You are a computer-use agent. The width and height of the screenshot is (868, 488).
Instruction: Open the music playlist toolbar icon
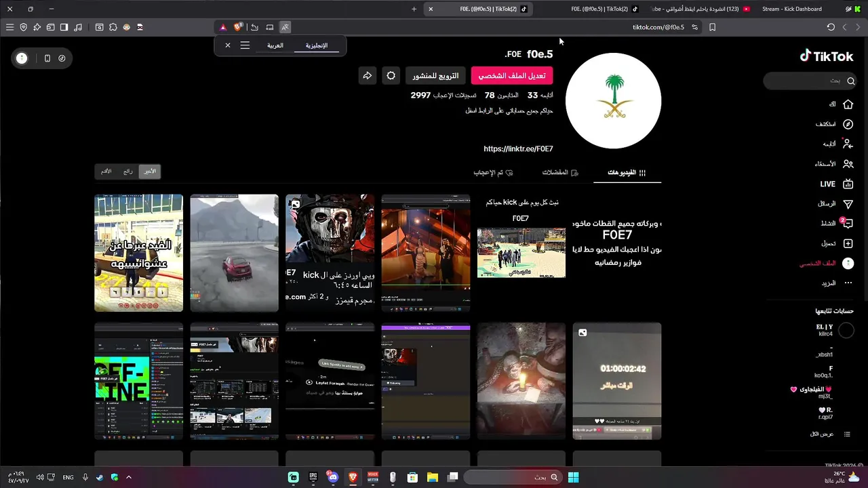pyautogui.click(x=78, y=27)
